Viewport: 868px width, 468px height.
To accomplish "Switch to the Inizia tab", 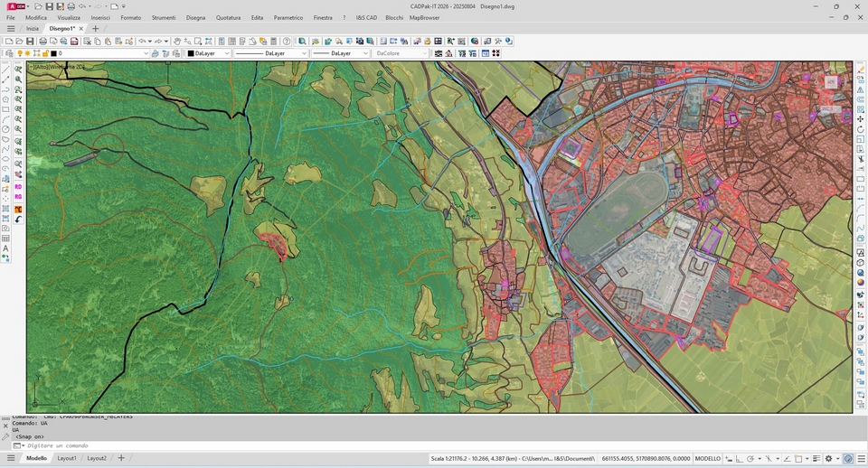I will (33, 28).
